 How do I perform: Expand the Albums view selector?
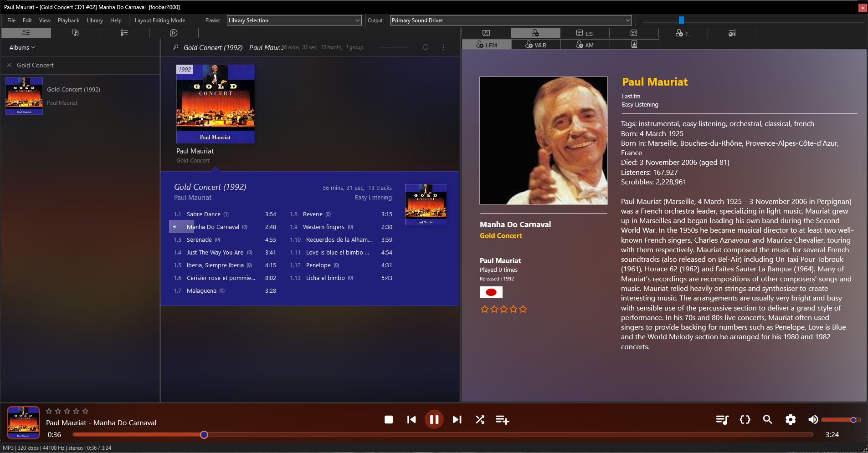pos(22,47)
